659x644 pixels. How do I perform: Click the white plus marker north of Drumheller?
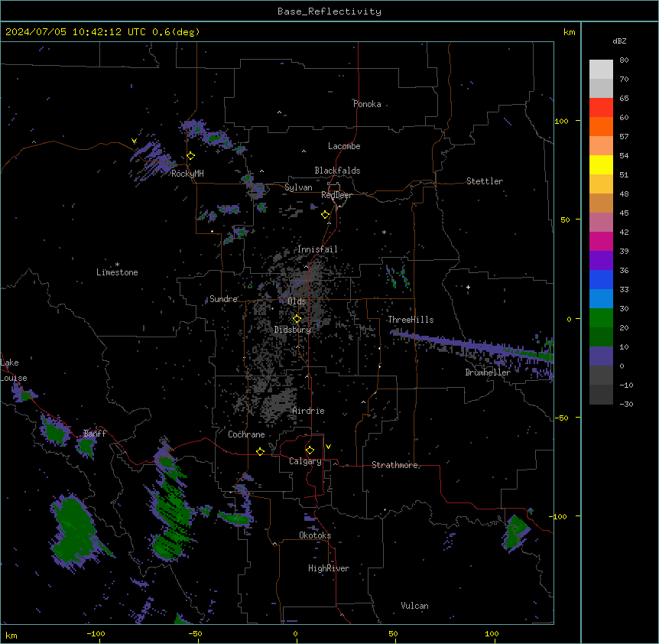(x=468, y=287)
